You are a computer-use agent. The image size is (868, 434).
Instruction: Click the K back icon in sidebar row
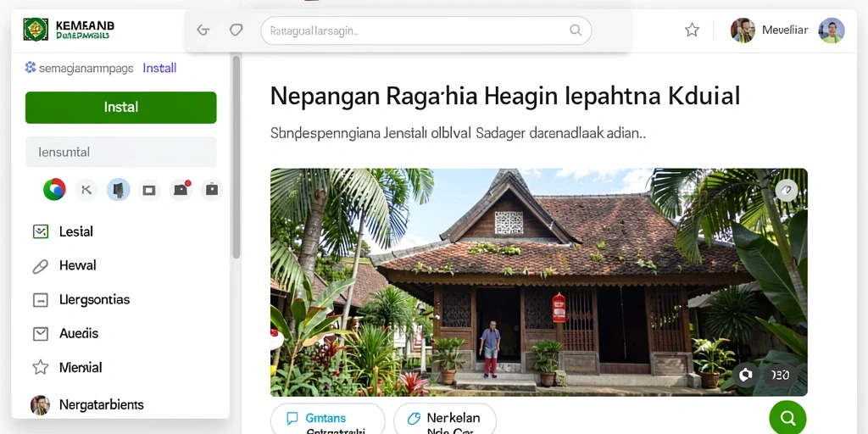pos(86,190)
